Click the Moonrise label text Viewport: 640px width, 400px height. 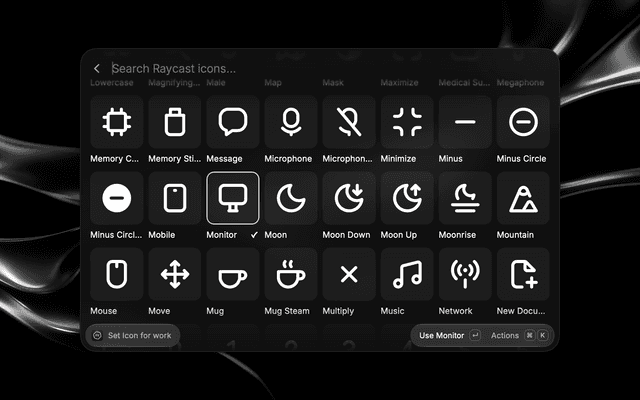pyautogui.click(x=457, y=235)
